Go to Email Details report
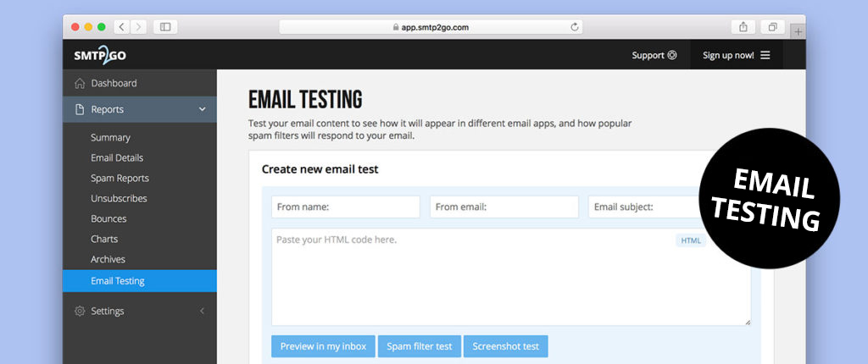 click(117, 157)
